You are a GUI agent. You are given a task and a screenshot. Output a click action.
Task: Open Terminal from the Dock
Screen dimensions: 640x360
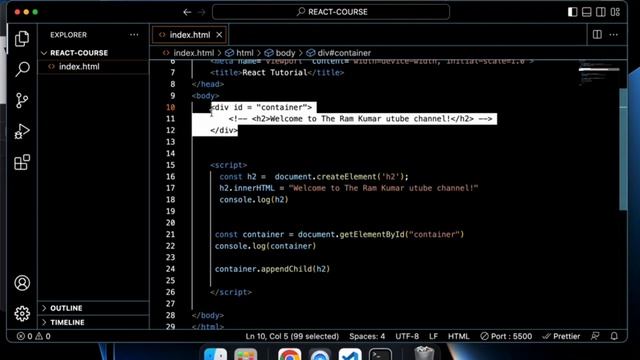tap(380, 354)
